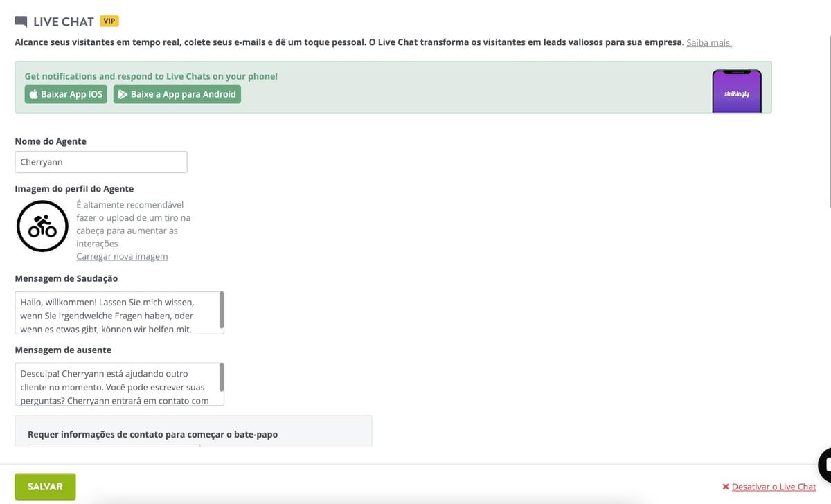The image size is (831, 504).
Task: Select the Mensagem de Saudação text area
Action: click(x=114, y=313)
